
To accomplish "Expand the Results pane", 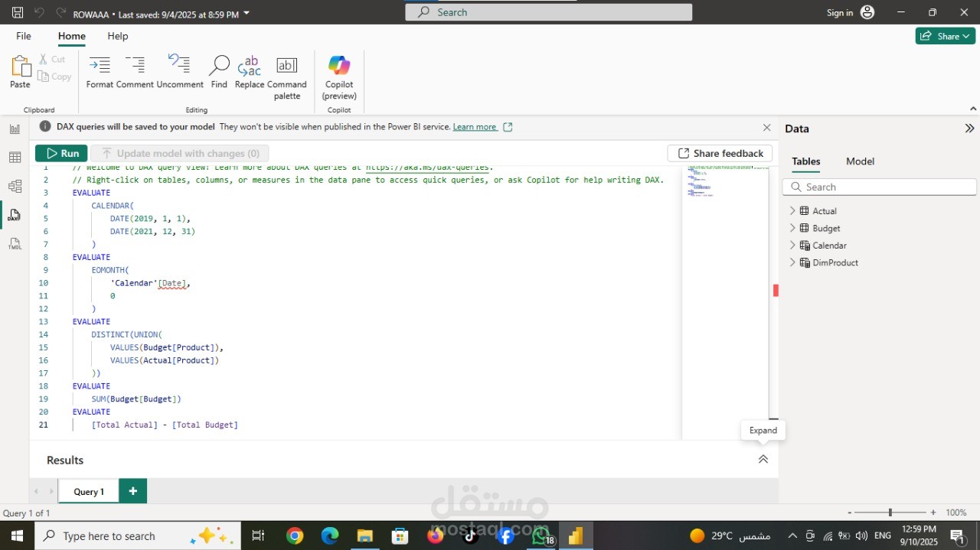I will [x=763, y=459].
